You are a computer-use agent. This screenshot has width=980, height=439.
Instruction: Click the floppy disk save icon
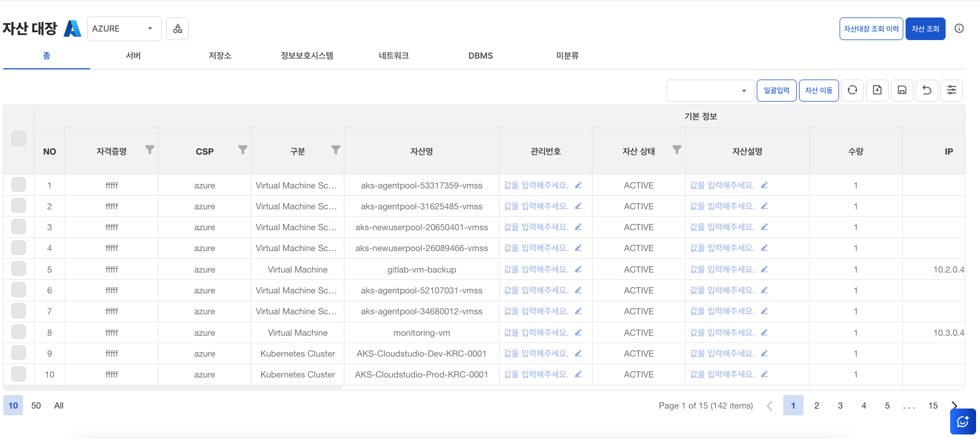click(x=902, y=90)
